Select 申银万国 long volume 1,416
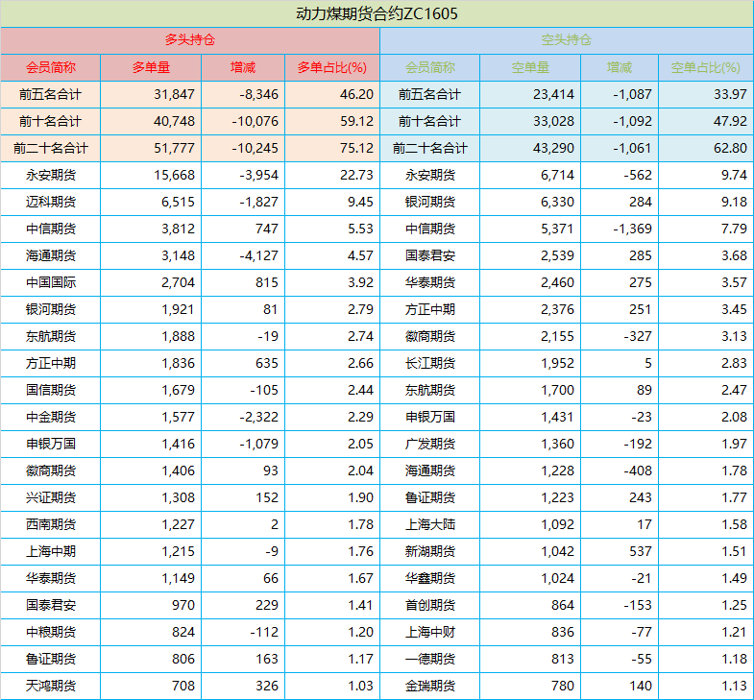This screenshot has height=700, width=754. coord(178,445)
